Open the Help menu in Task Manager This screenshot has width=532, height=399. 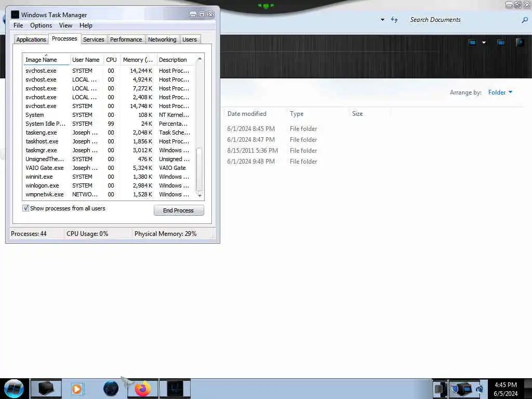tap(86, 25)
